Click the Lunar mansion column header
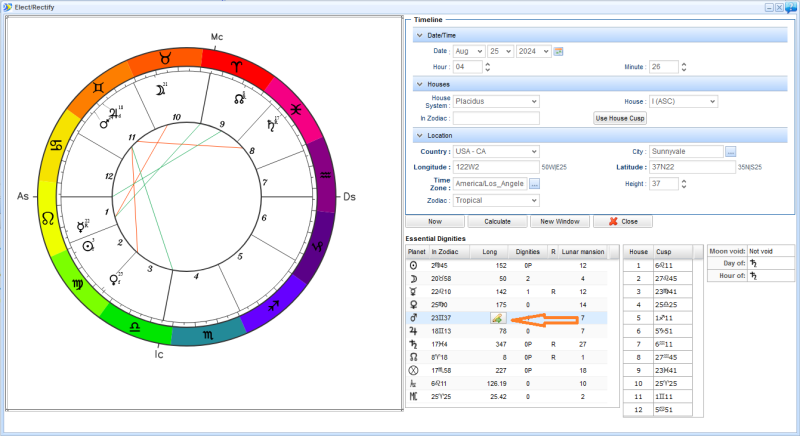800x436 pixels. click(x=582, y=252)
